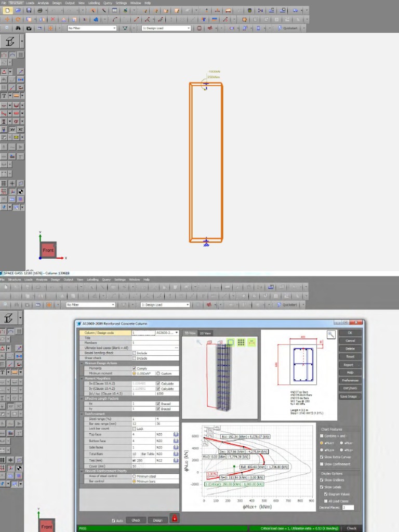Click the Front view cube in top viewport

click(x=48, y=250)
